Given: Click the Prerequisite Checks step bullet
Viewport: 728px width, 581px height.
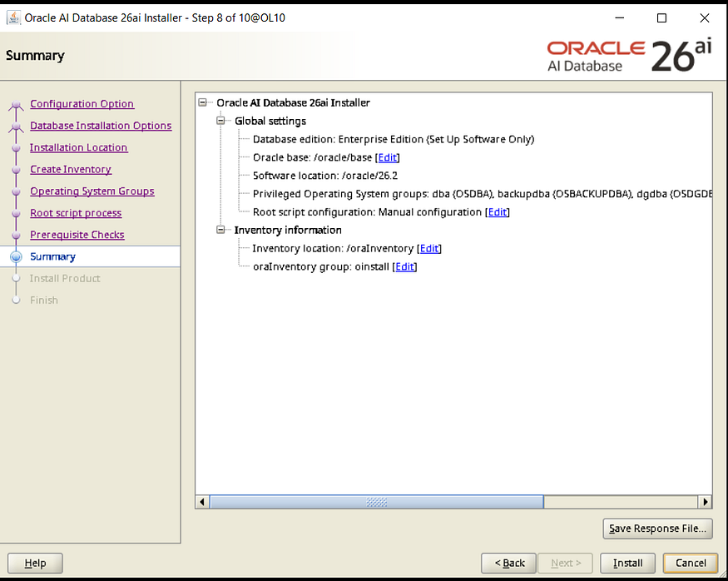Looking at the screenshot, I should coord(17,235).
